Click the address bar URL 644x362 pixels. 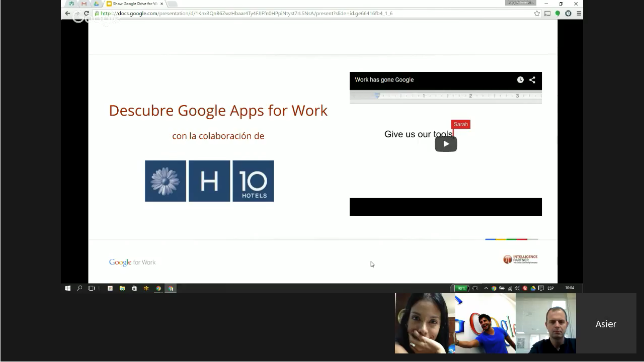247,14
